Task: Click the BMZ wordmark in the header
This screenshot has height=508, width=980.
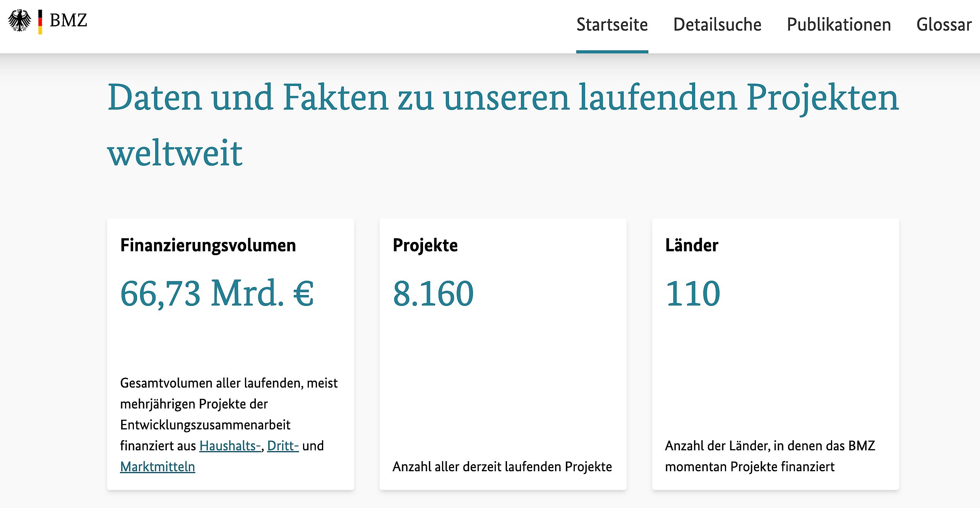Action: tap(69, 20)
